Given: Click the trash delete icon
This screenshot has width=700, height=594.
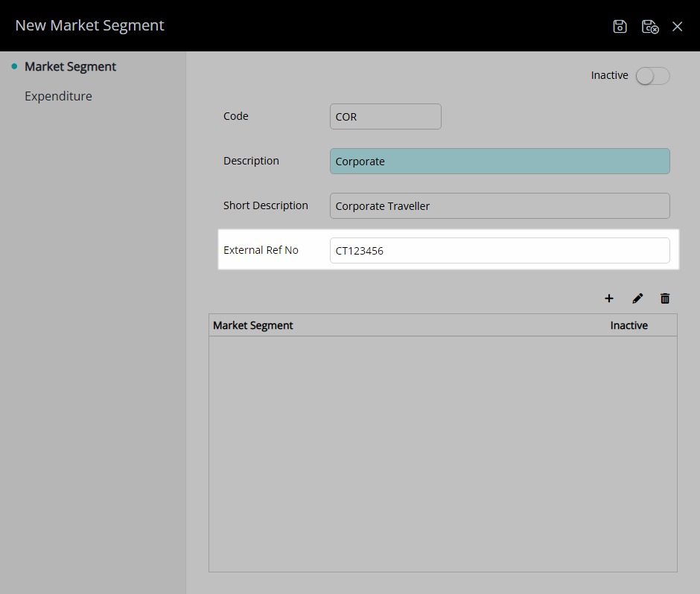Looking at the screenshot, I should click(x=665, y=298).
